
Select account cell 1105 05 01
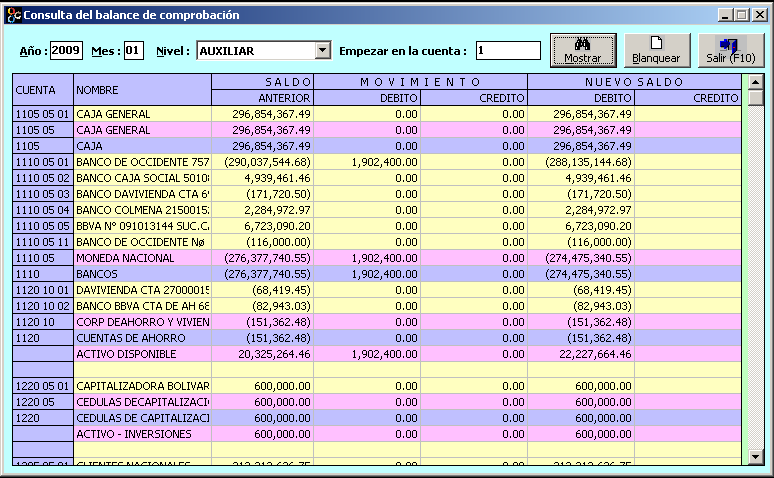click(43, 114)
